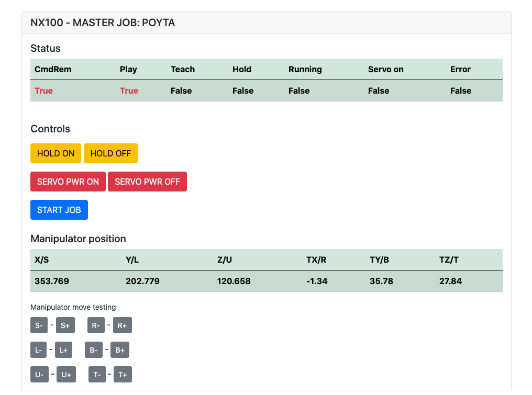The width and height of the screenshot is (532, 395).
Task: Jog the S axis positive with S+
Action: (65, 325)
